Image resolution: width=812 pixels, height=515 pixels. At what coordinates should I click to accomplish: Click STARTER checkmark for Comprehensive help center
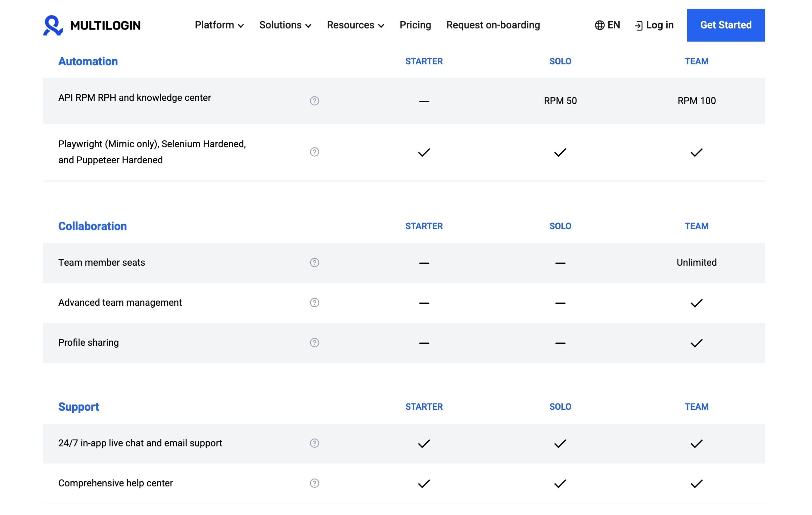424,484
